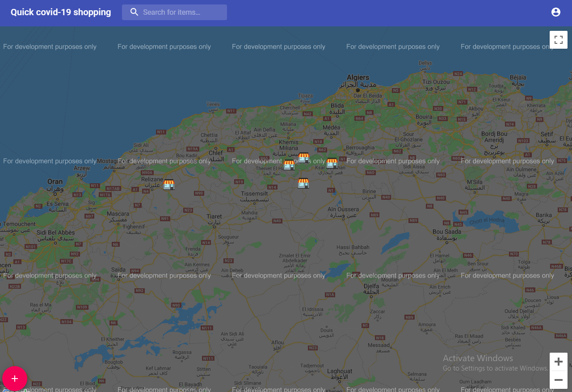Image resolution: width=572 pixels, height=392 pixels.
Task: Toggle map fullscreen view
Action: tap(559, 40)
